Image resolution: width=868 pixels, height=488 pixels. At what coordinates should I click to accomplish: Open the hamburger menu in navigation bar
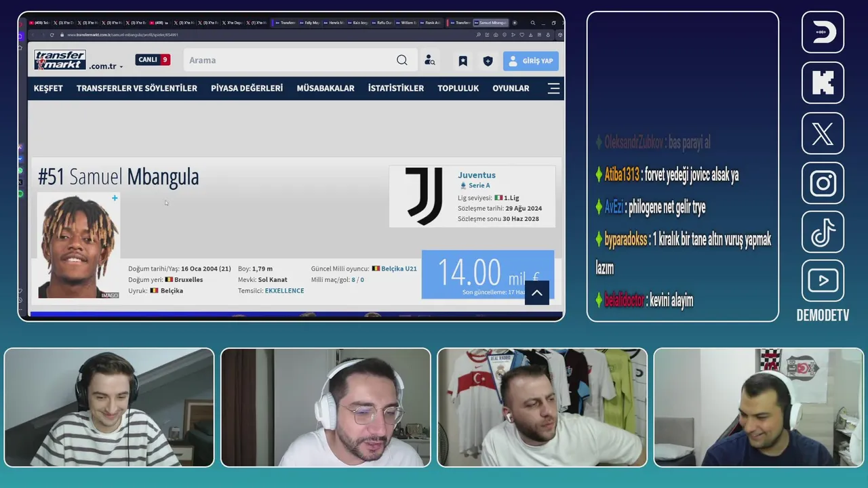554,88
